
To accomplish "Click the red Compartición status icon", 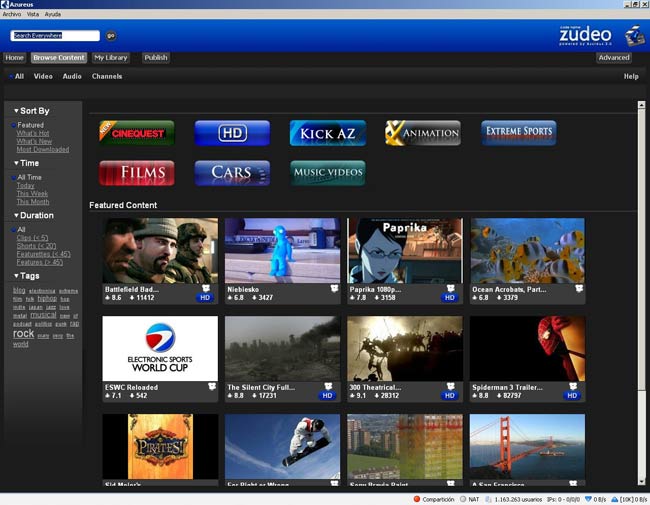I will pyautogui.click(x=417, y=499).
